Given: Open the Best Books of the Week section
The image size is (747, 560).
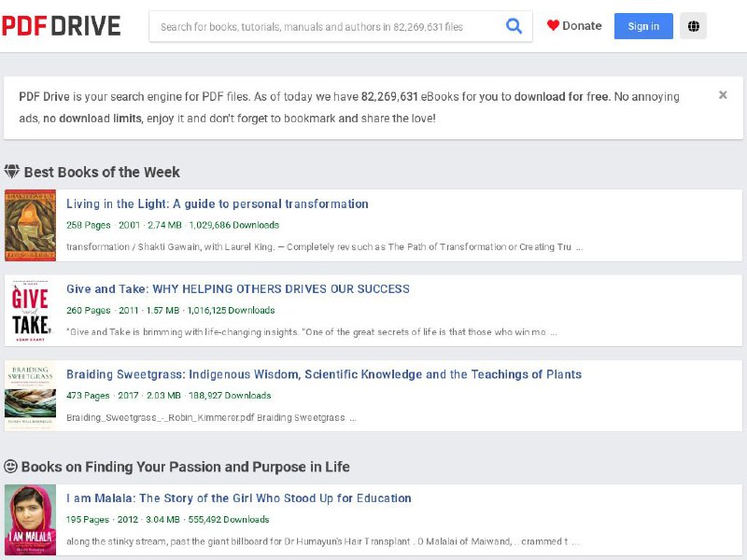Looking at the screenshot, I should [103, 172].
